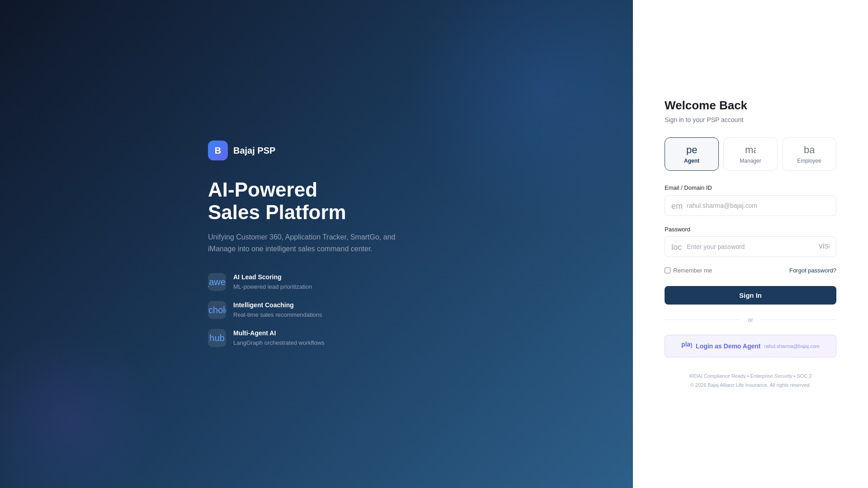Screen dimensions: 868x488
Task: Select the Agent role tab
Action: point(692,154)
